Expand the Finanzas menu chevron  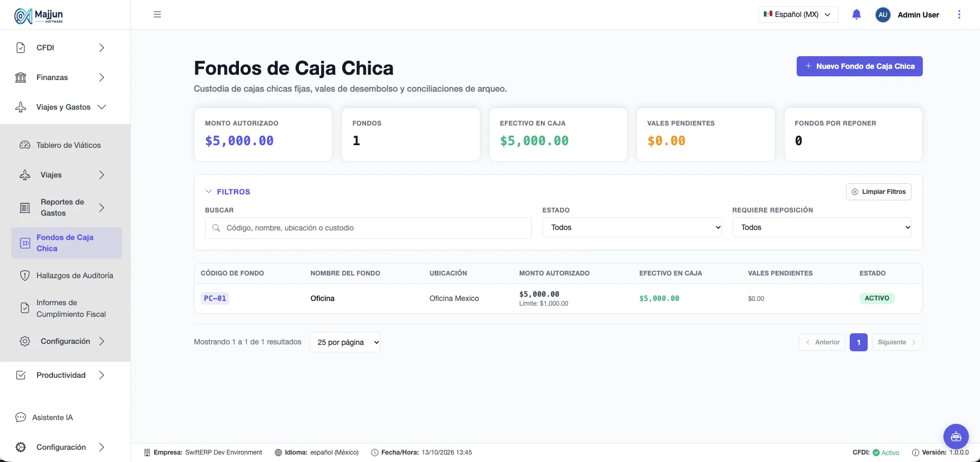coord(102,77)
